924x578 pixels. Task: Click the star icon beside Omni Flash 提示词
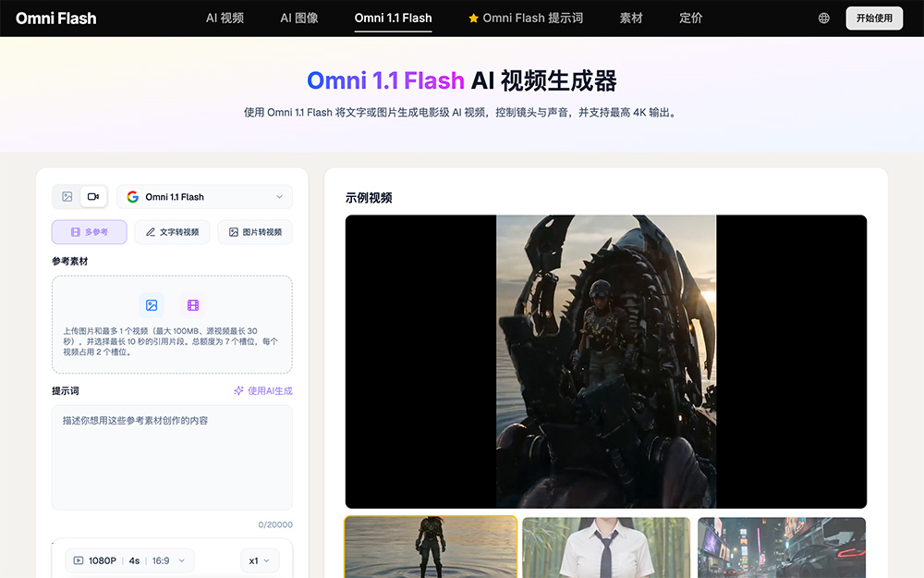click(x=473, y=18)
